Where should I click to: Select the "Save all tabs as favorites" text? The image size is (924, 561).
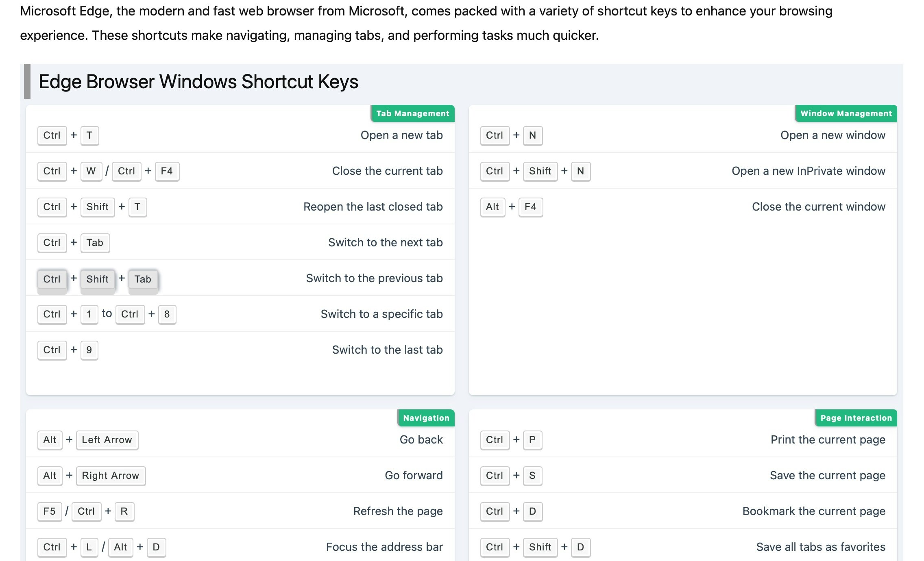pyautogui.click(x=821, y=547)
